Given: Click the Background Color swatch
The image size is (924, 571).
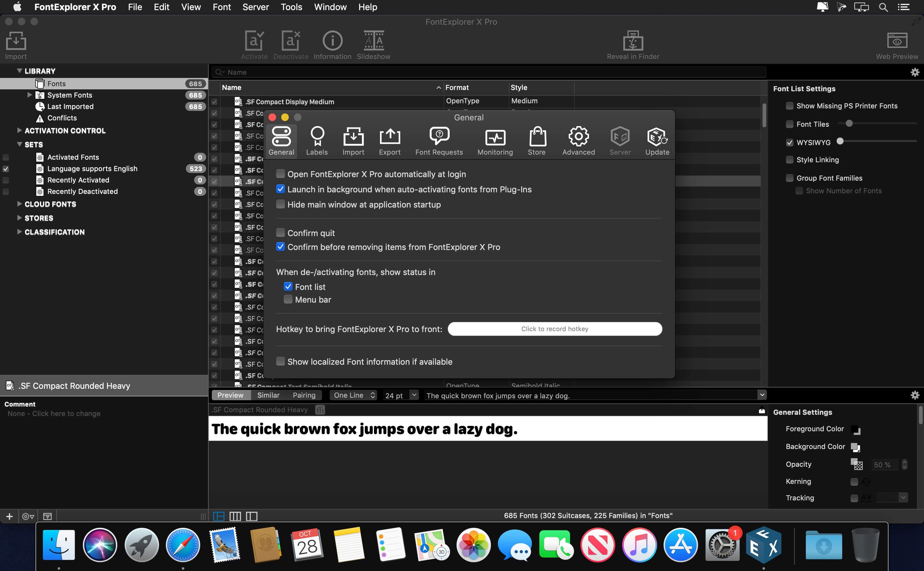Looking at the screenshot, I should tap(856, 447).
